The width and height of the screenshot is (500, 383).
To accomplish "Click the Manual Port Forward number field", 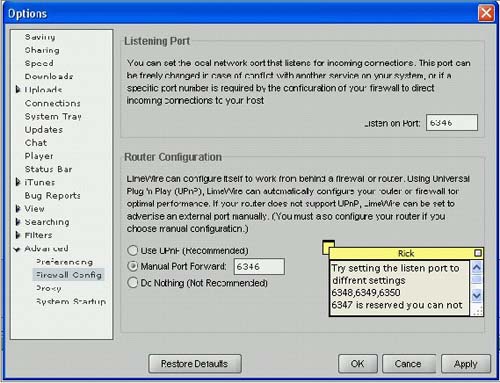I will point(259,266).
